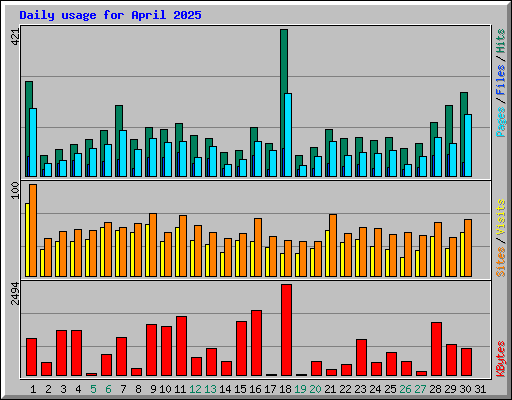The height and width of the screenshot is (400, 512).
Task: Click the red KBytes bar for day 4
Action: click(x=76, y=353)
